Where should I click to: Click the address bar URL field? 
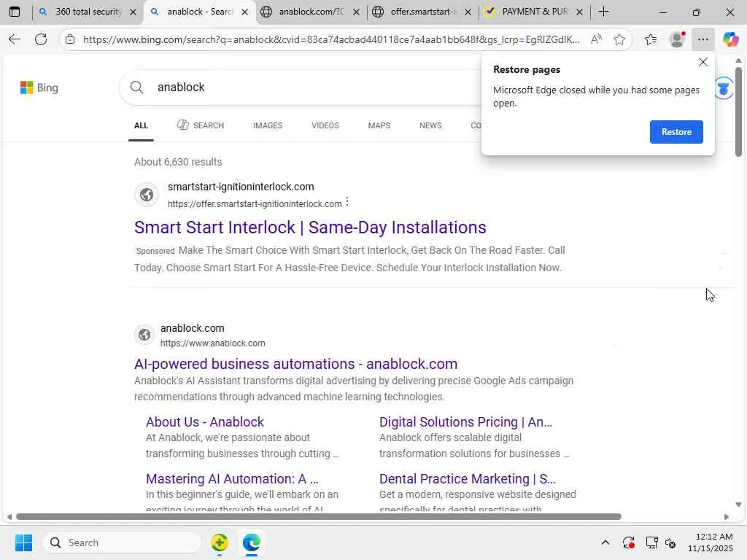tap(331, 39)
